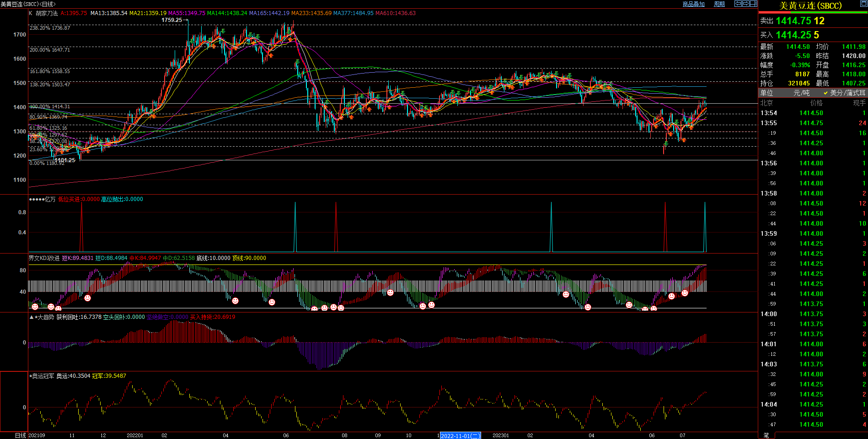This screenshot has height=439, width=868.
Task: Click the up triangle beside 大趋势 indicator
Action: [31, 317]
